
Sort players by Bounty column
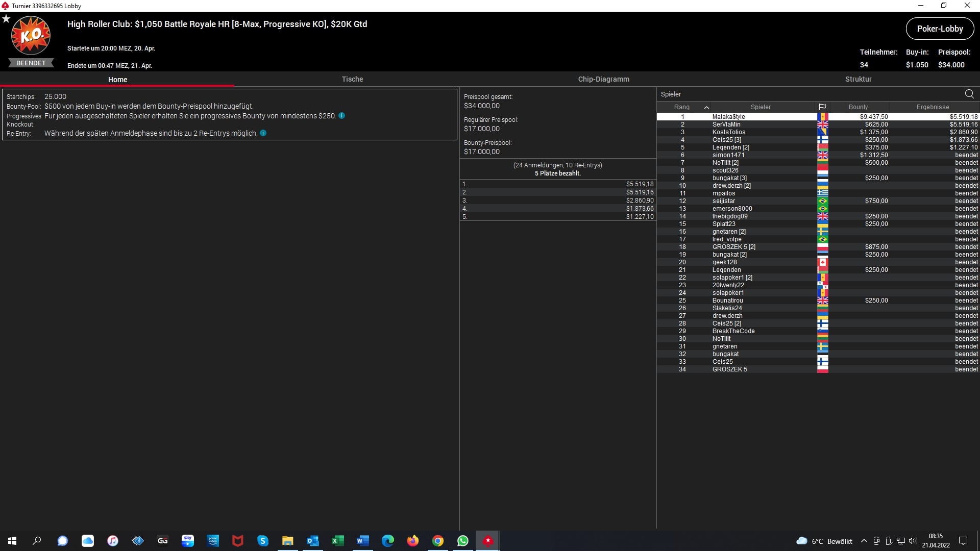tap(858, 107)
